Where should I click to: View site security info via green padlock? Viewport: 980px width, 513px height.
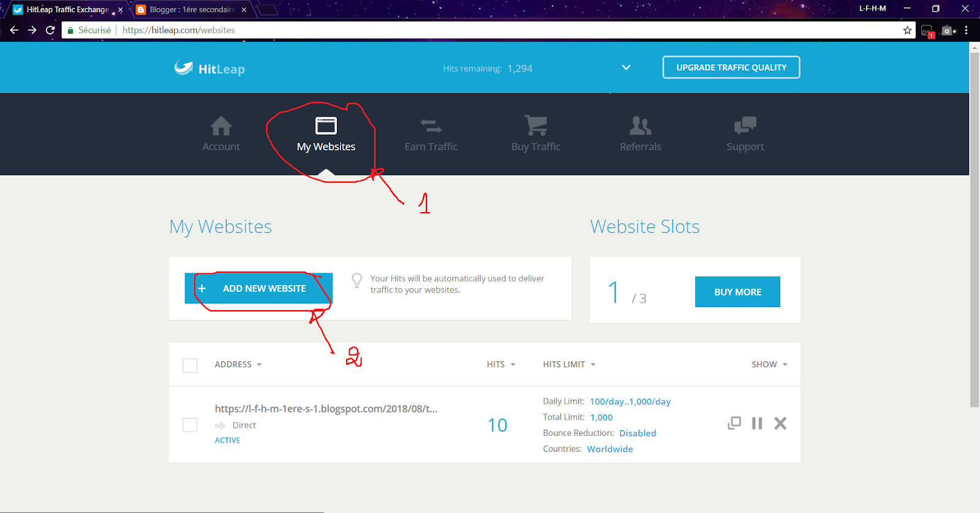tap(70, 30)
